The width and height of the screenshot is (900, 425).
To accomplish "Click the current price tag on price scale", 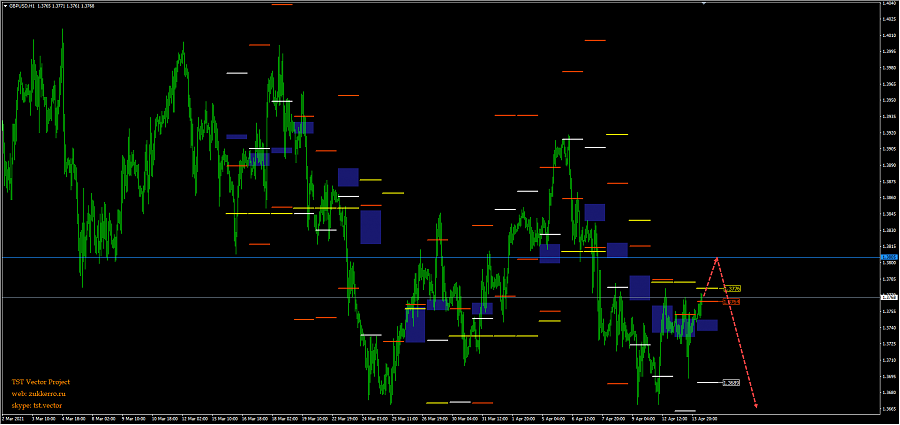I will pos(888,297).
